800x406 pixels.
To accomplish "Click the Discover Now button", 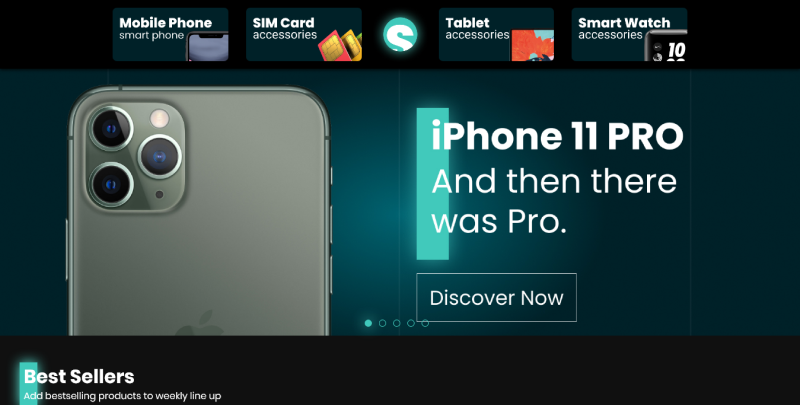I will click(x=496, y=297).
